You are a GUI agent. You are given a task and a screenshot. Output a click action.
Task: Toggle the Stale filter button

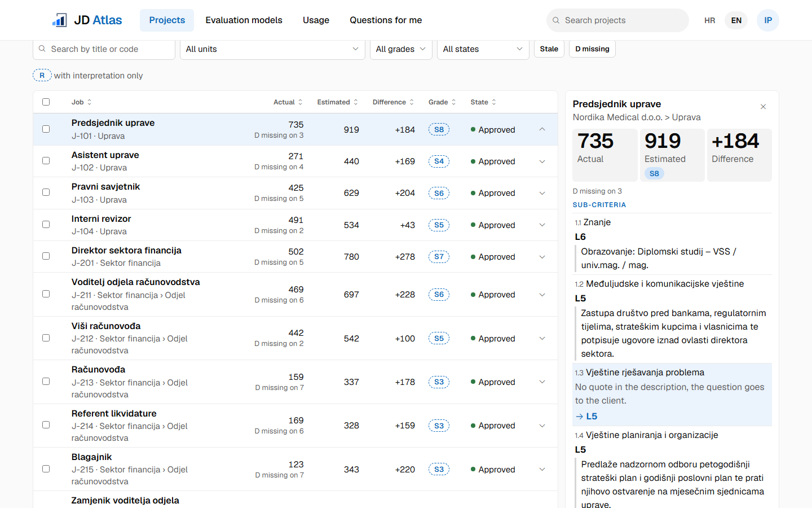(x=549, y=49)
